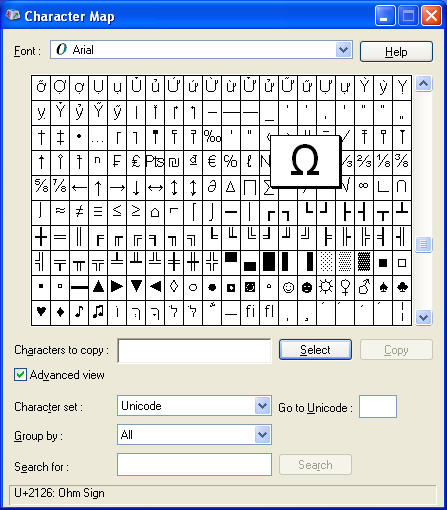
Task: Uncheck the Advanced view checkbox
Action: tap(20, 375)
